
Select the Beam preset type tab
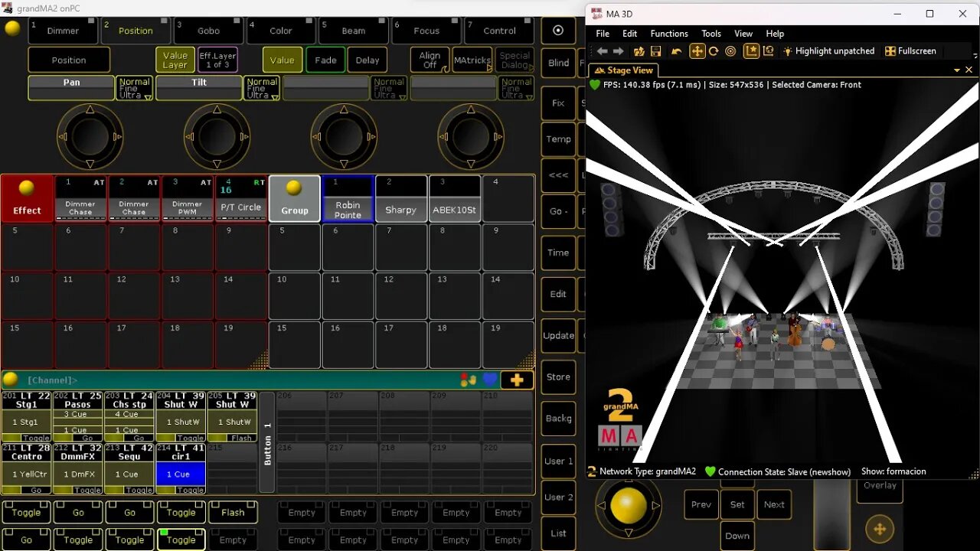(353, 30)
